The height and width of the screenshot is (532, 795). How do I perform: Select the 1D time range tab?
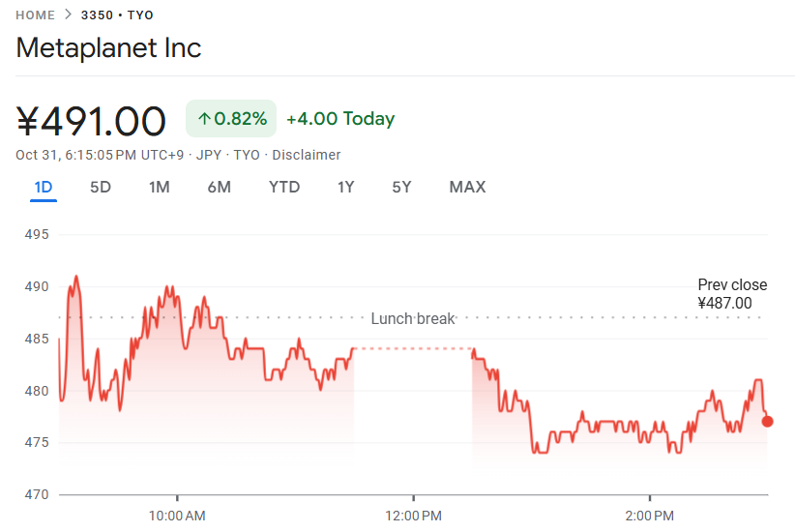point(44,187)
